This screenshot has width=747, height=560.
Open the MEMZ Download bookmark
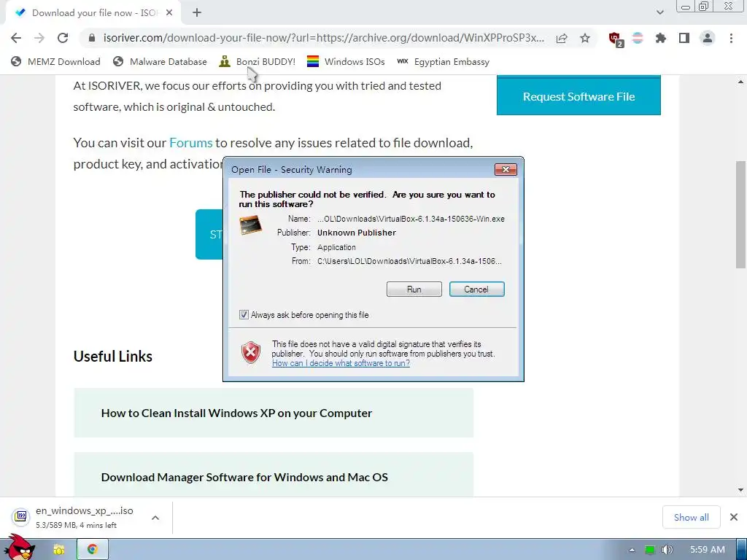point(55,61)
